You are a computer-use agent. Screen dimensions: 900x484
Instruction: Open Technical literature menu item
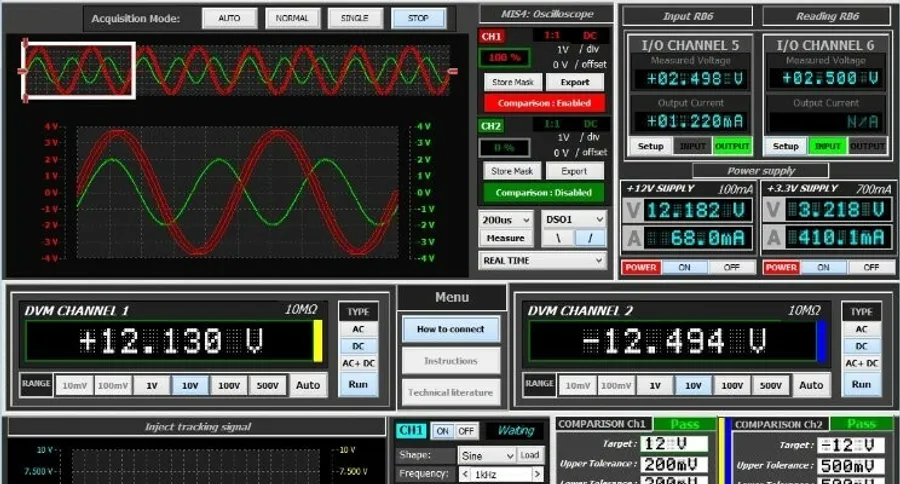tap(451, 393)
